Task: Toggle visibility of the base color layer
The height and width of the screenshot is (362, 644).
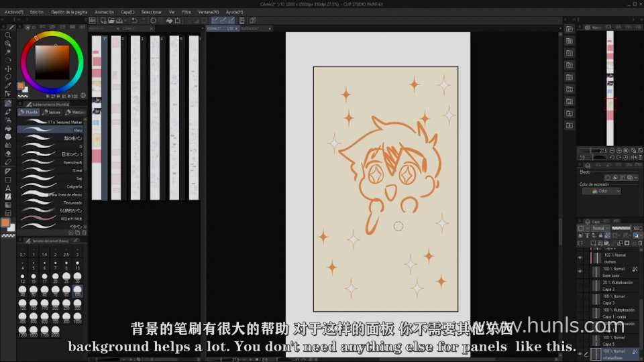Action: pyautogui.click(x=580, y=271)
